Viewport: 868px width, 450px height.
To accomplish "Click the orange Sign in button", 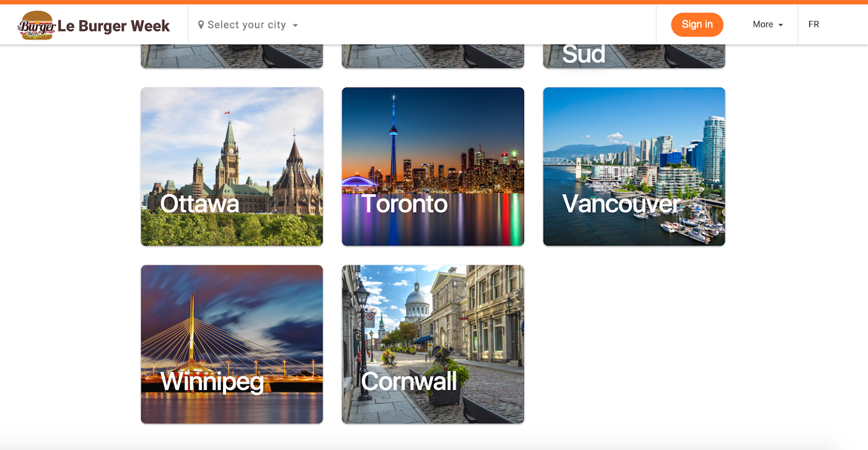I will coord(697,24).
